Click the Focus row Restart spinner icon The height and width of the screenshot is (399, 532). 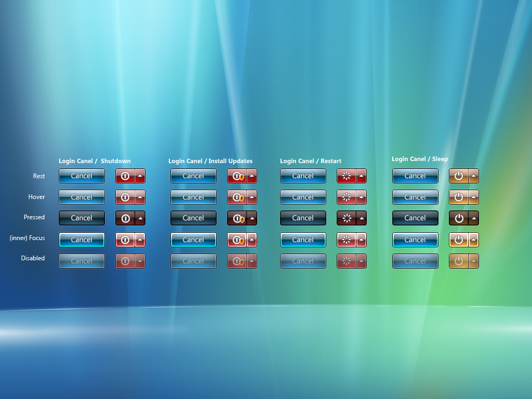click(347, 240)
